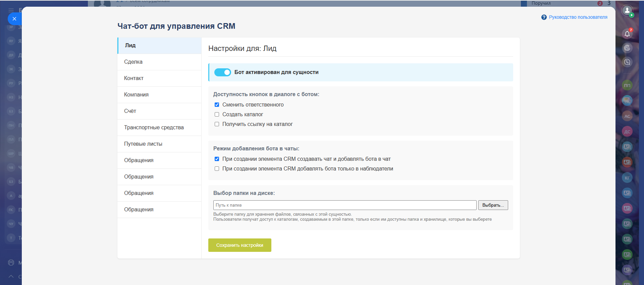Enable 'Создать каталог' checkbox
Viewport: 644px width, 285px height.
tap(217, 115)
